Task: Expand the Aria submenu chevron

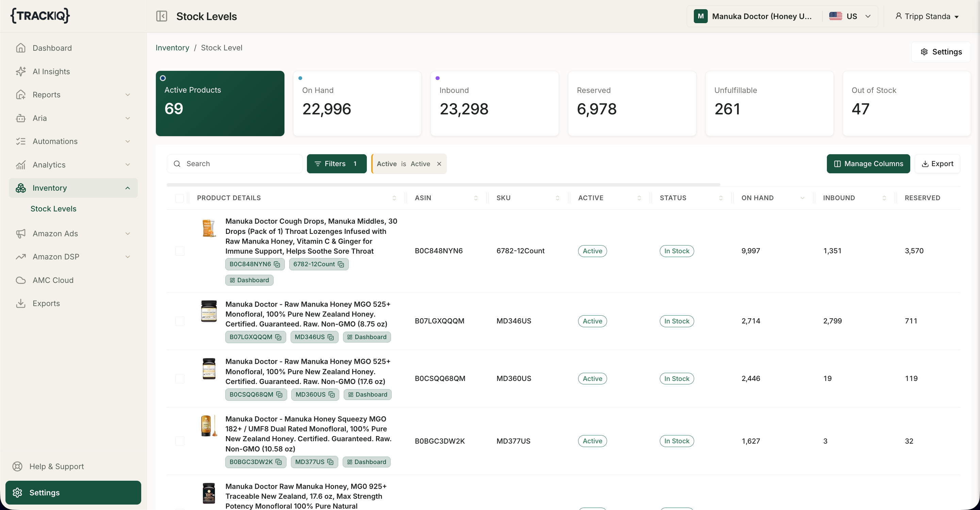Action: tap(128, 118)
